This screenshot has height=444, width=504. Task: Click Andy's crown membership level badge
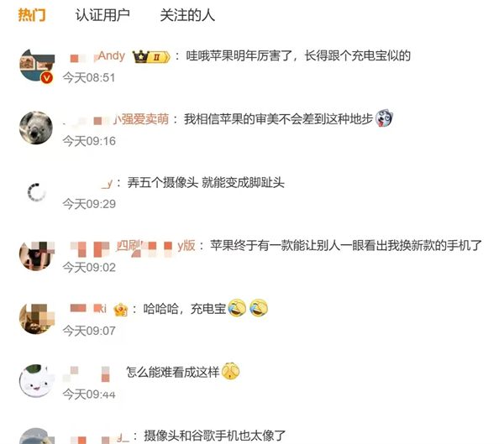click(x=150, y=57)
